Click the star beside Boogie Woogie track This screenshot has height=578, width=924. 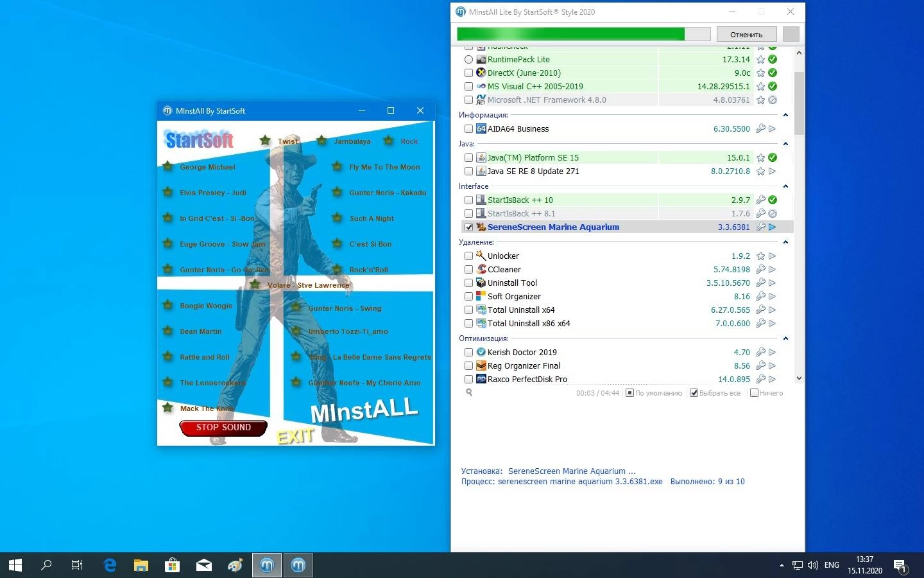(167, 306)
